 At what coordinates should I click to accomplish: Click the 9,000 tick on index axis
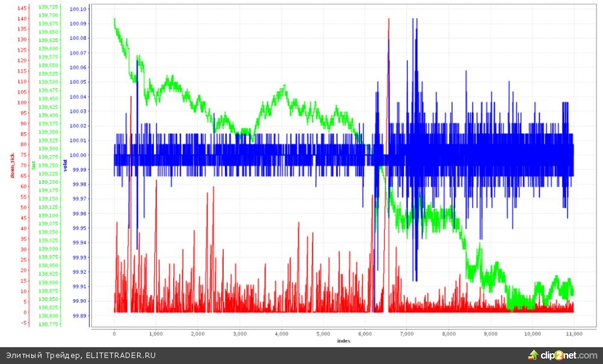[490, 333]
